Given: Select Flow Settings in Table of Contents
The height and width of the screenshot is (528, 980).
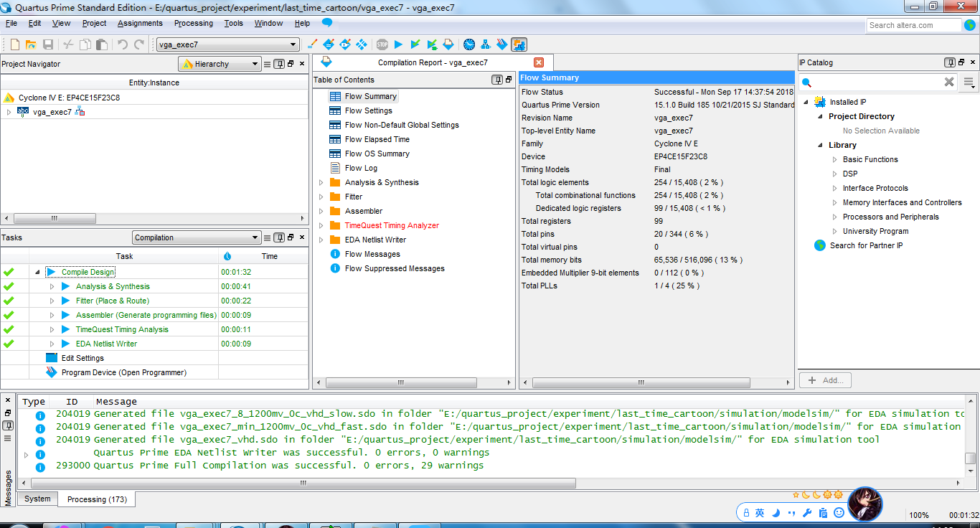Looking at the screenshot, I should (369, 110).
